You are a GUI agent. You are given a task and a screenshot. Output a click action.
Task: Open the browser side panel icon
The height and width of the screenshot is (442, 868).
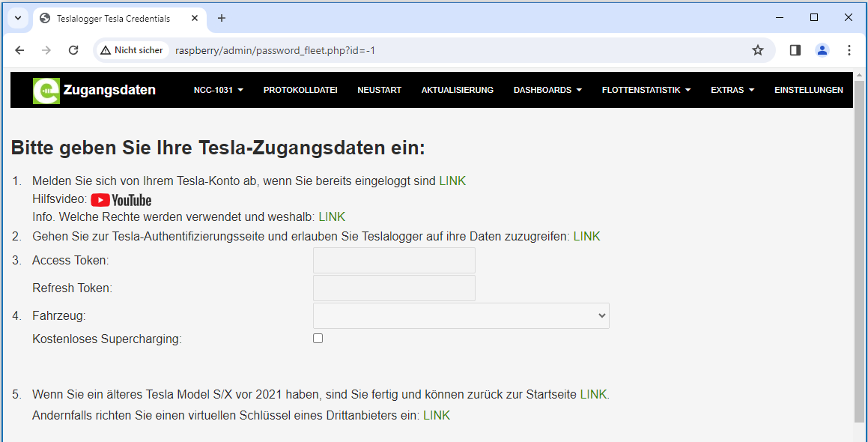795,50
